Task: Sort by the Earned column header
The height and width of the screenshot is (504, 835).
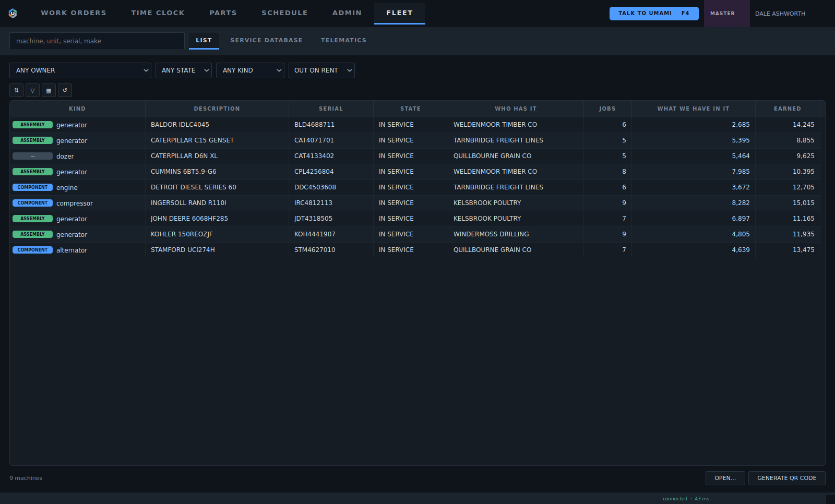Action: (x=788, y=109)
